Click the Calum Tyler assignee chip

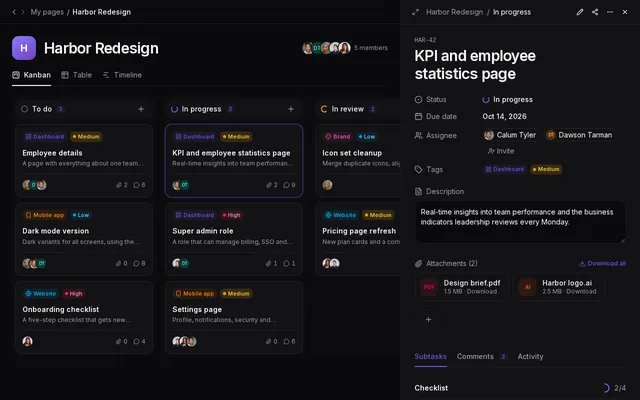510,135
